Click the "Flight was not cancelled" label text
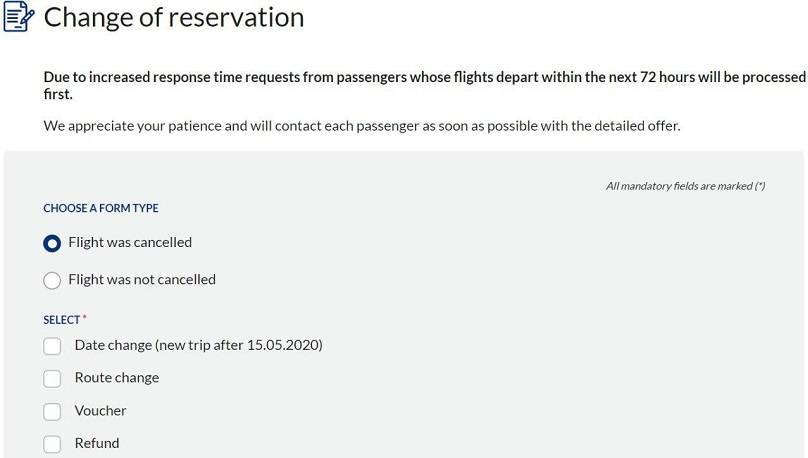 click(142, 280)
